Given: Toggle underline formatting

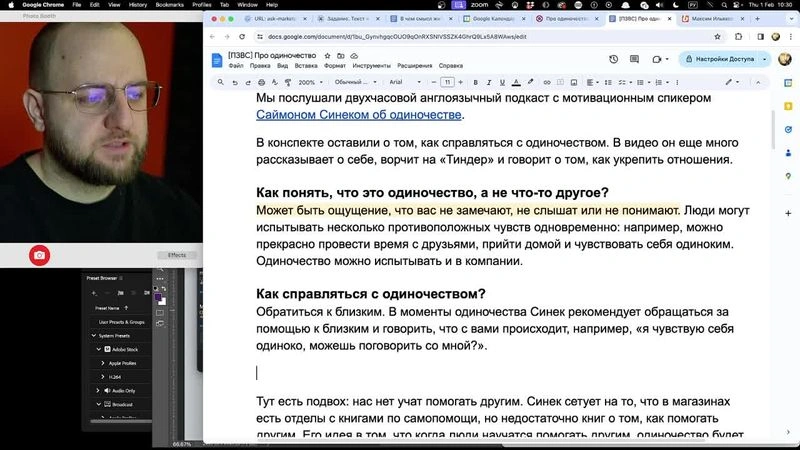Looking at the screenshot, I should (x=502, y=82).
